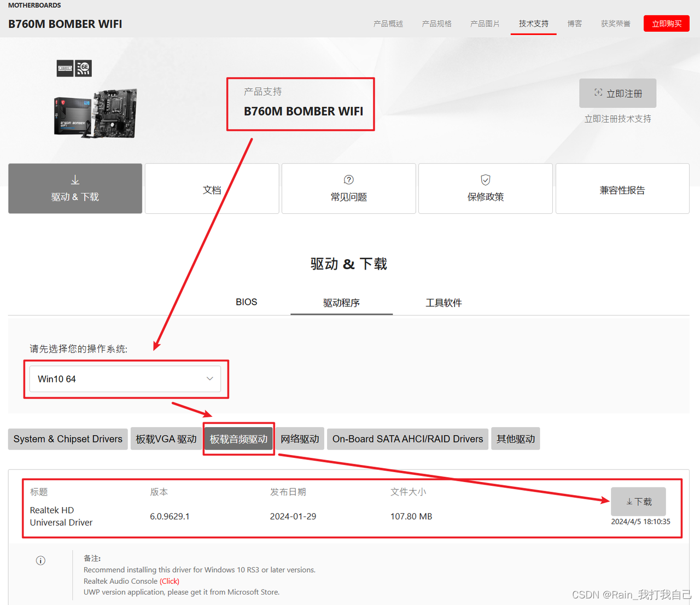Image resolution: width=700 pixels, height=605 pixels.
Task: Click the (Click) link for Realtek Audio Console
Action: coord(170,581)
